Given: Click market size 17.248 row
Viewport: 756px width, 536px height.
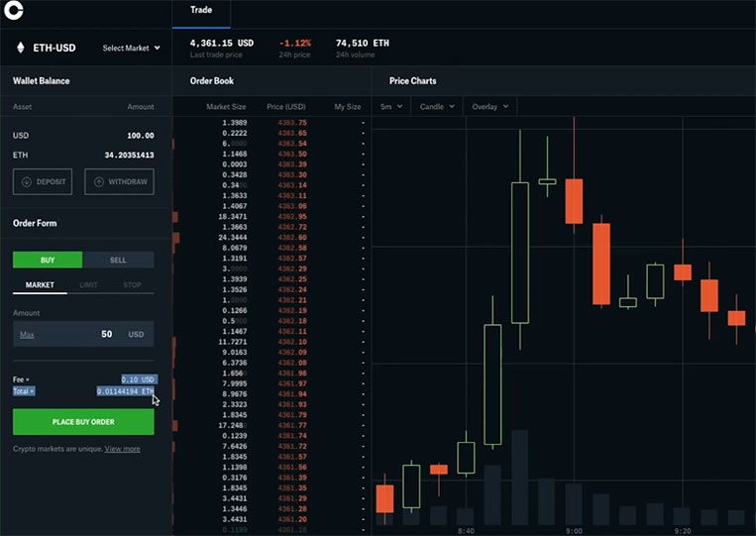Looking at the screenshot, I should point(233,425).
